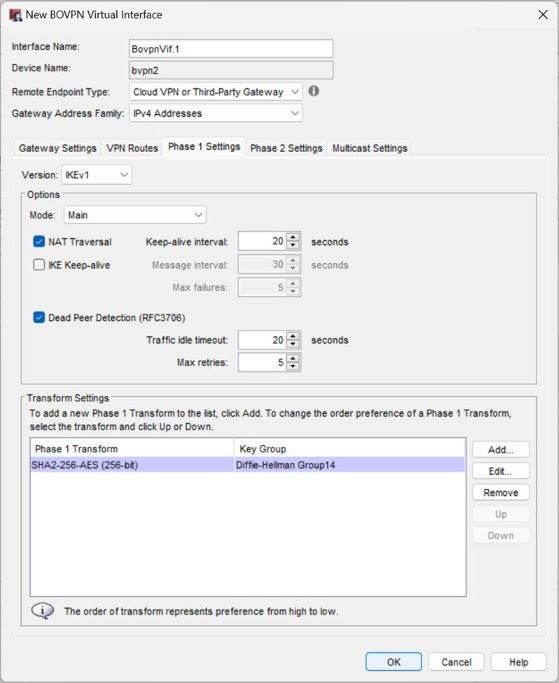
Task: Close the New BOVPN Virtual Interface dialog
Action: click(543, 15)
